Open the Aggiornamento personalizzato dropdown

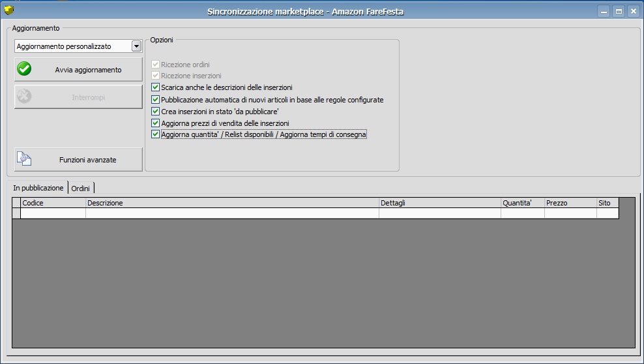(136, 46)
